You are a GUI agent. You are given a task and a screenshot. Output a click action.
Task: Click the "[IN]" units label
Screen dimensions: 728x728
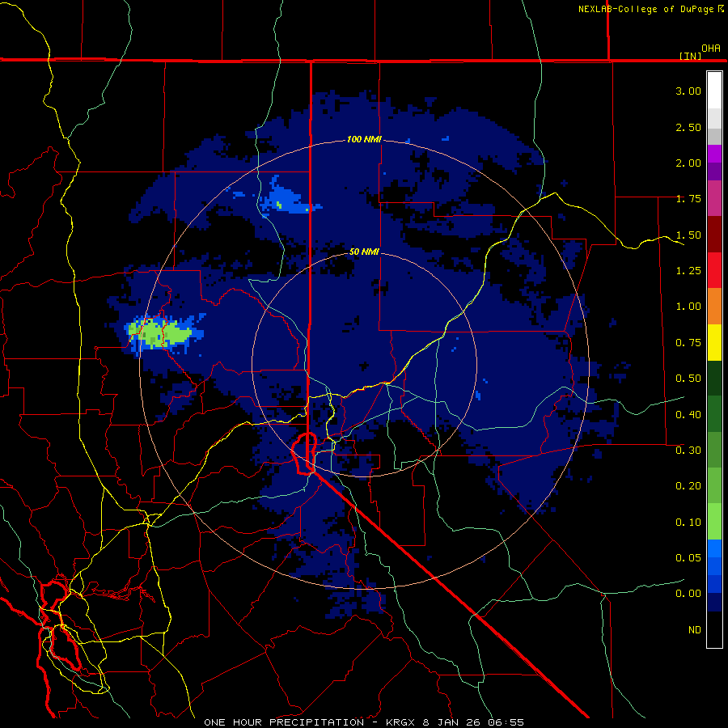point(691,56)
